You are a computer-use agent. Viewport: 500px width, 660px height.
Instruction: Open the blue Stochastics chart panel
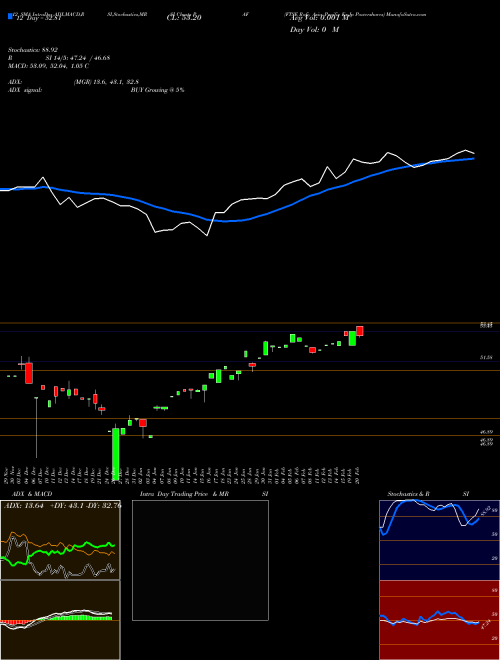point(439,540)
